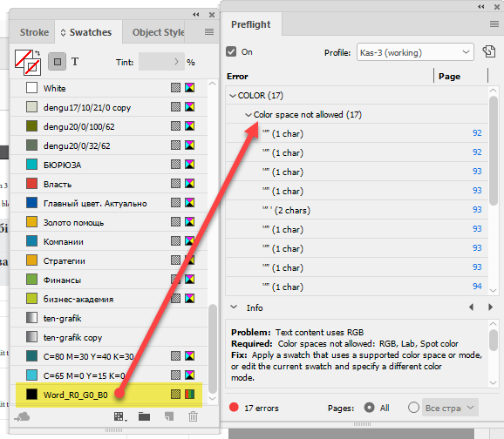Click the Preflight error list scrollbar thumb

click(x=494, y=150)
